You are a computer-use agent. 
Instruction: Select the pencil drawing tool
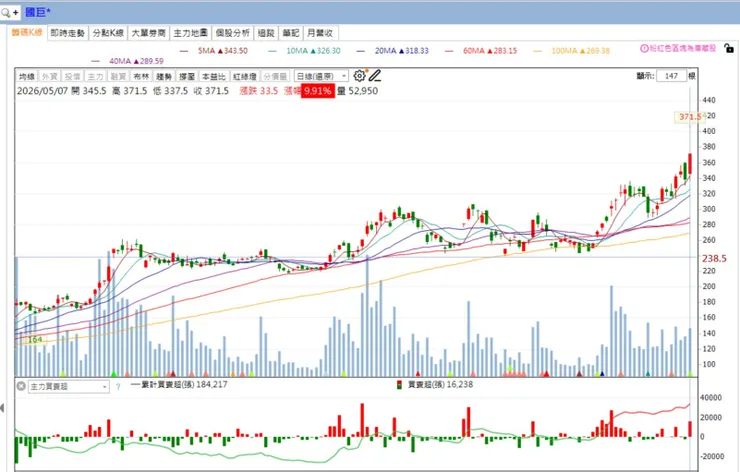pyautogui.click(x=375, y=76)
